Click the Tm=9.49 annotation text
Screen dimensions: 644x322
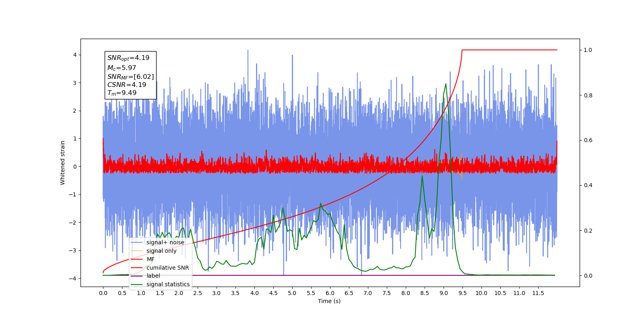(x=122, y=93)
